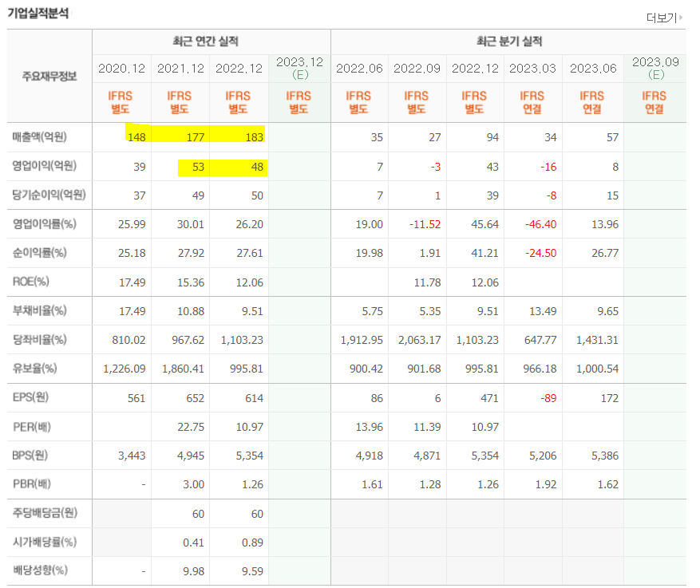This screenshot has width=700, height=588.
Task: Select the 2023.03 quarterly column header
Action: point(532,69)
